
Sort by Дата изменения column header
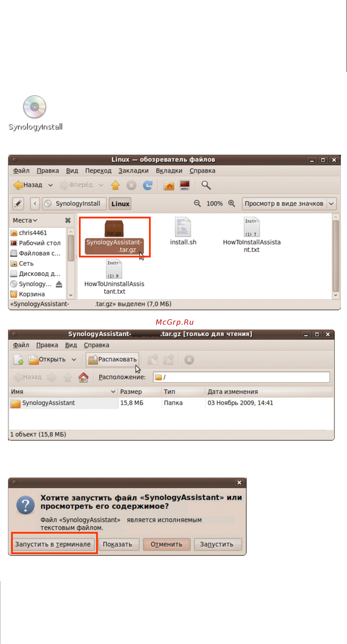tap(269, 392)
